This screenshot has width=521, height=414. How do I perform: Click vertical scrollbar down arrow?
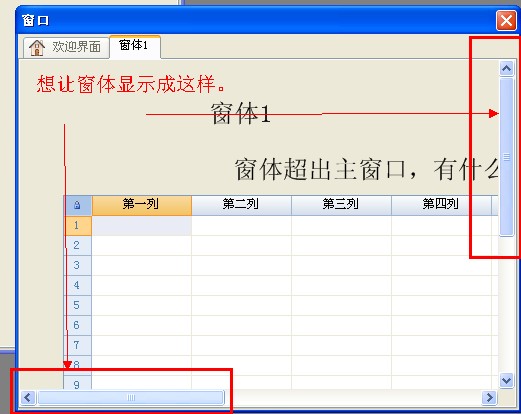coord(506,380)
